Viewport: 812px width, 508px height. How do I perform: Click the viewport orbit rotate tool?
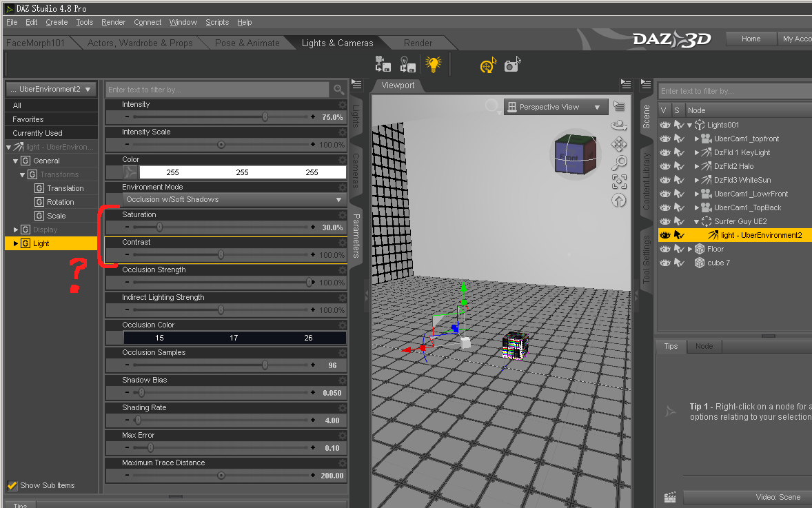click(x=619, y=125)
